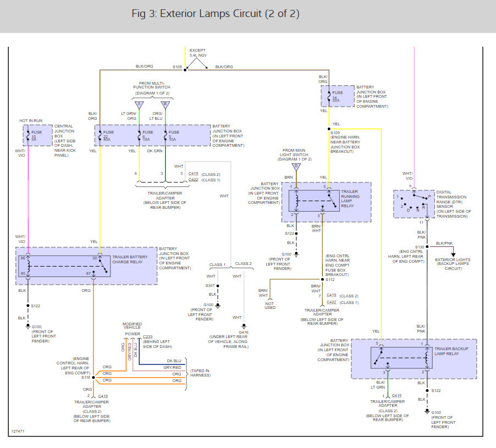496x448 pixels.
Task: Click the 'DIGITAL TRANSMISSION RANGE (DTR) SENSOR' label
Action: click(451, 199)
